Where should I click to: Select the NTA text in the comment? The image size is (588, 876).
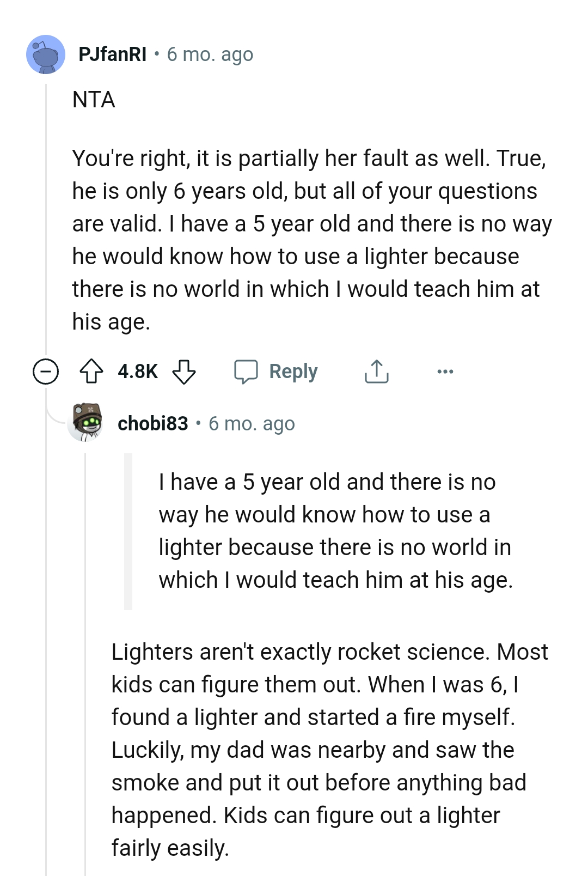[x=93, y=99]
